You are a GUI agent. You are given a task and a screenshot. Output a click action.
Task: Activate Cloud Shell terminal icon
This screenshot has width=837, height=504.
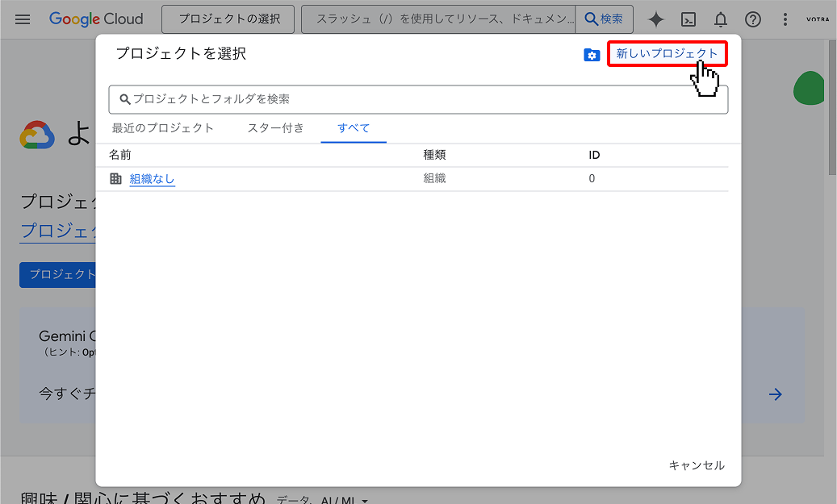(688, 19)
